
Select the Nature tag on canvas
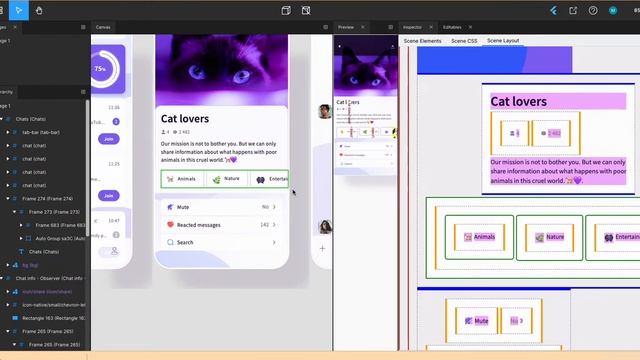click(226, 179)
